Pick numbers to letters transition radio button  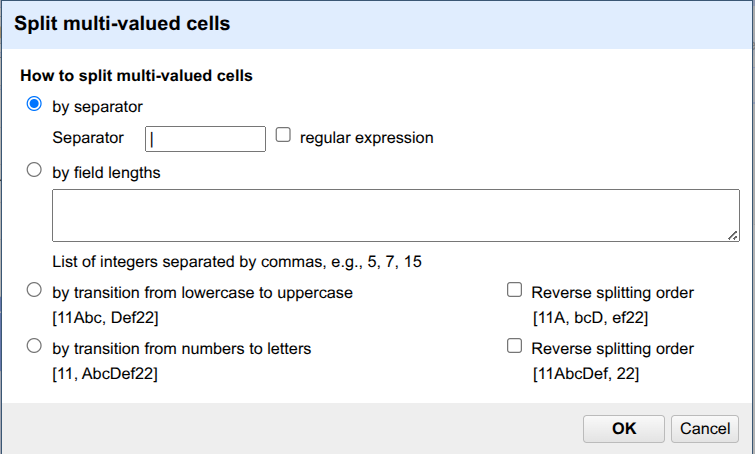click(35, 347)
